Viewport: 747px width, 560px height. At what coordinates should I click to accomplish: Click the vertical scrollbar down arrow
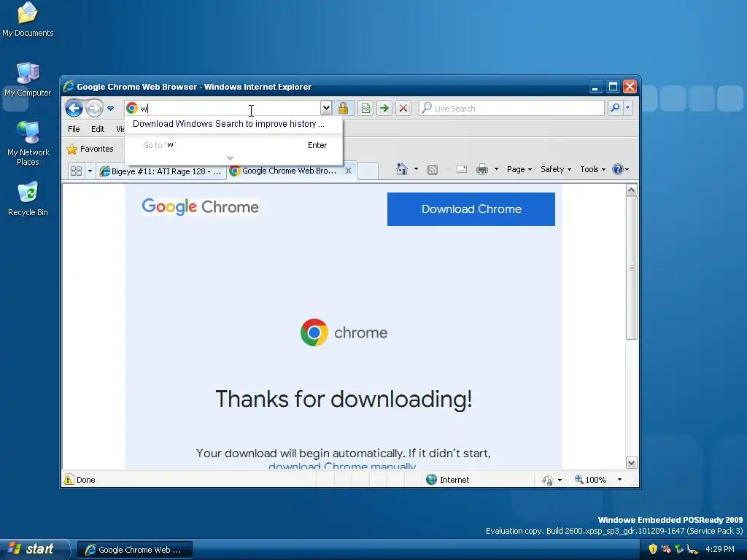point(631,462)
